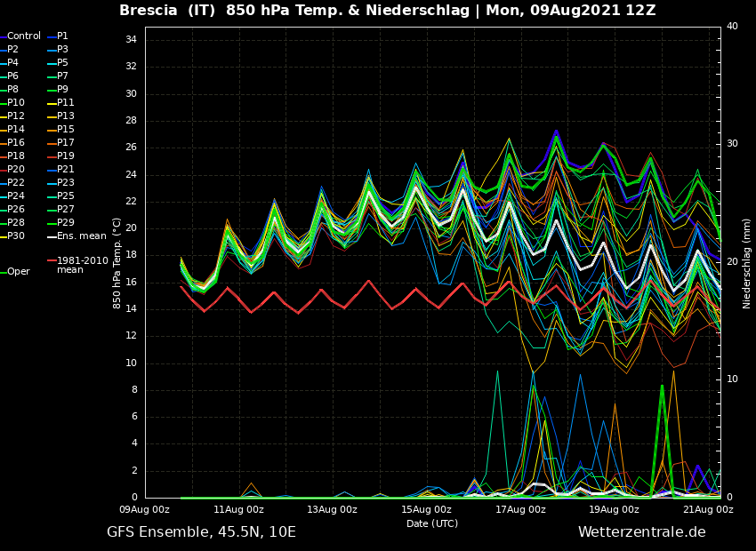Screen dimensions: 756x551
Task: Select the "Control" legend entry
Action: click(20, 36)
